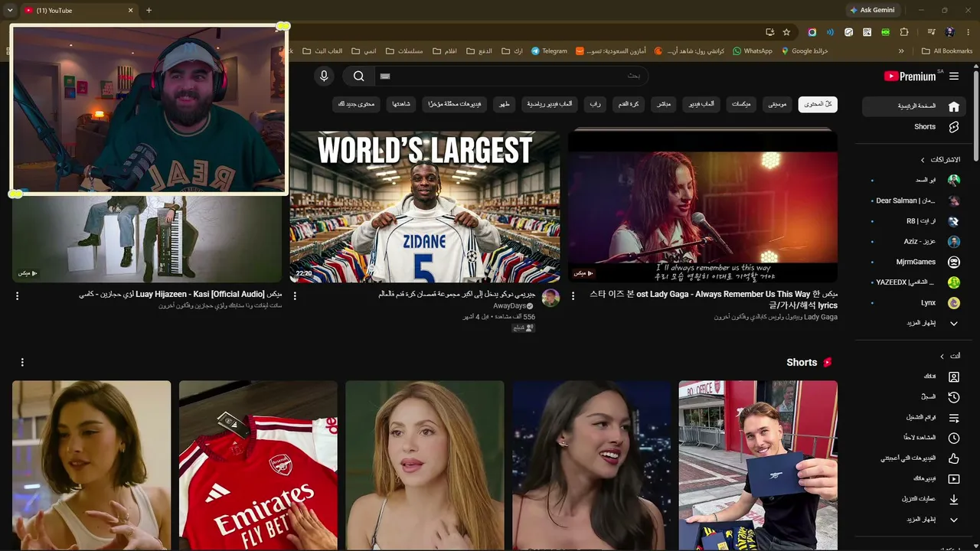This screenshot has width=980, height=551.
Task: Open Watch Later clock icon in sidebar
Action: (954, 439)
